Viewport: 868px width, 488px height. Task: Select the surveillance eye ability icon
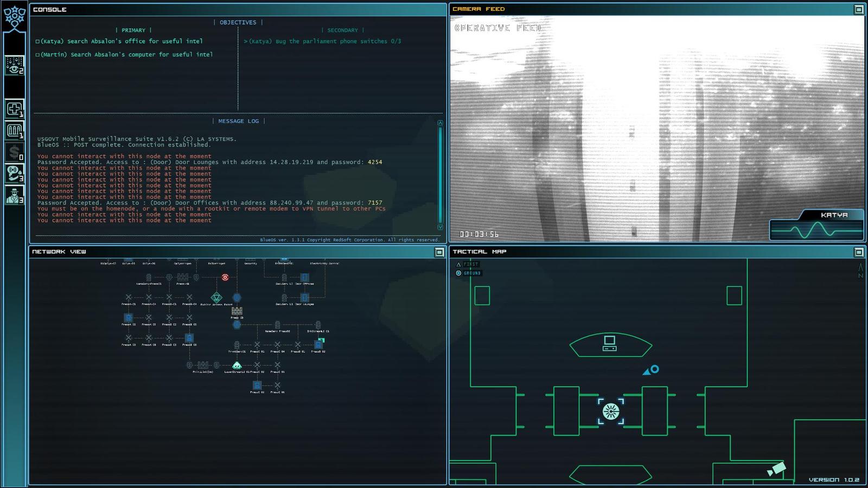tap(14, 65)
